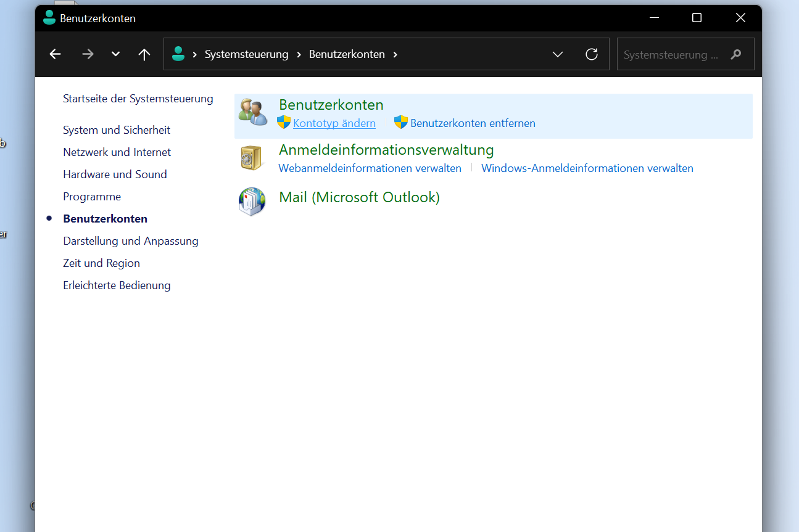Navigate up one level with up arrow
Viewport: 799px width, 532px height.
(144, 54)
